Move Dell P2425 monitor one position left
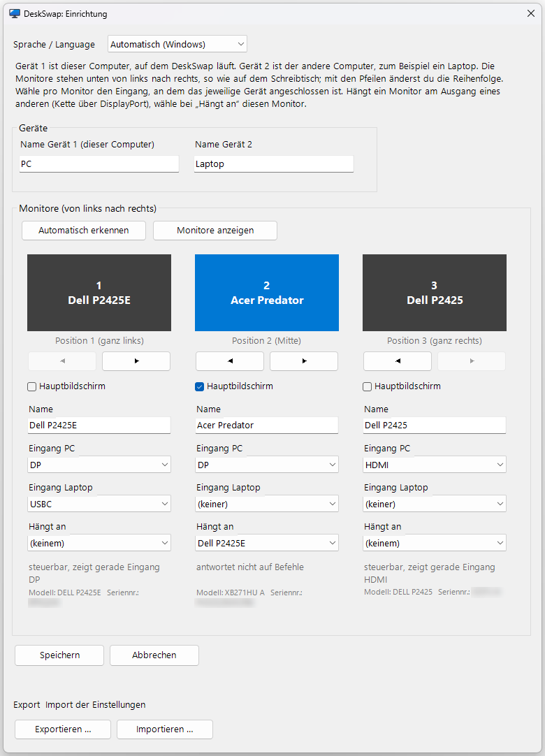The image size is (545, 756). pos(398,361)
